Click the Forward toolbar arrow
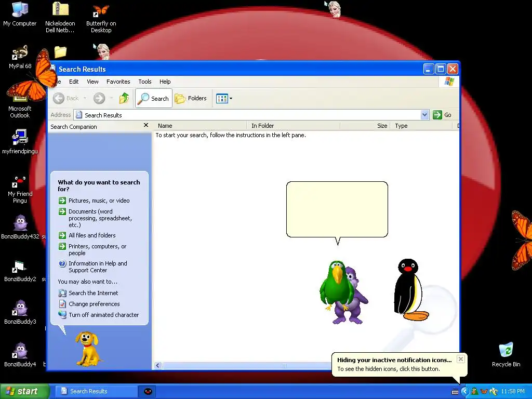This screenshot has width=532, height=399. (x=99, y=98)
